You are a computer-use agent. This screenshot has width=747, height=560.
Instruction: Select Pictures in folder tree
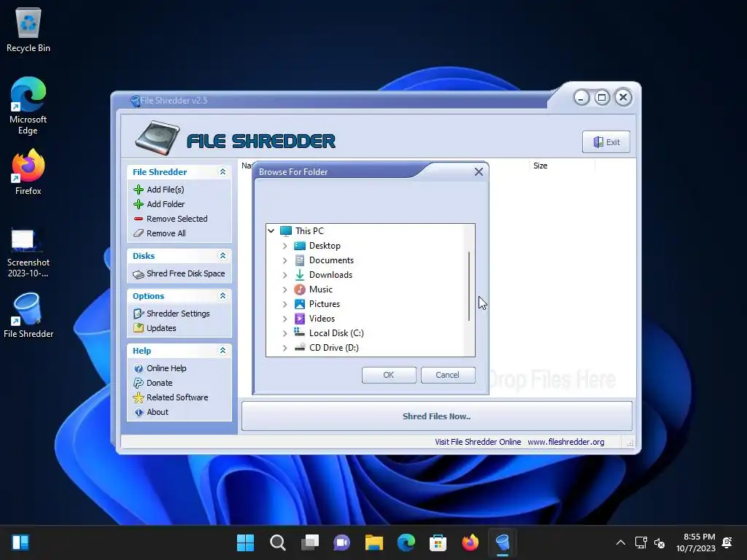click(325, 304)
